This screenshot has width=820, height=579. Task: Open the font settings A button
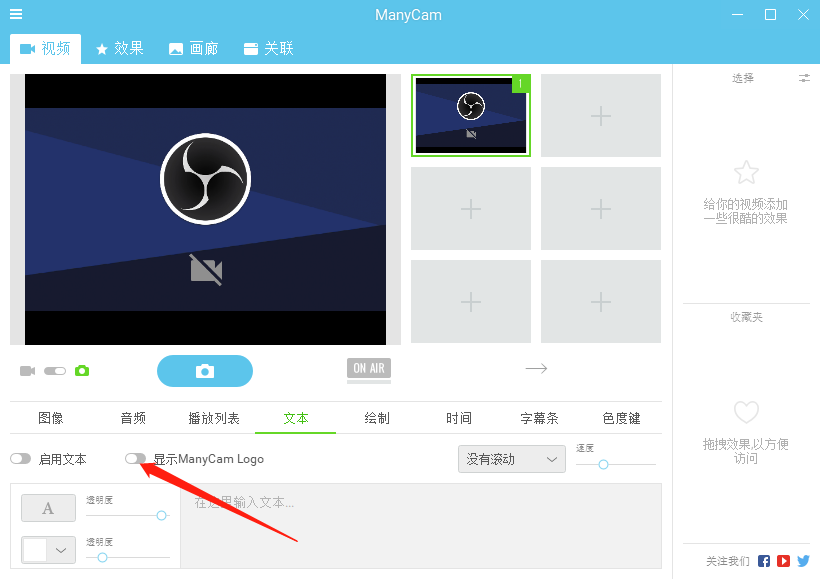click(48, 508)
